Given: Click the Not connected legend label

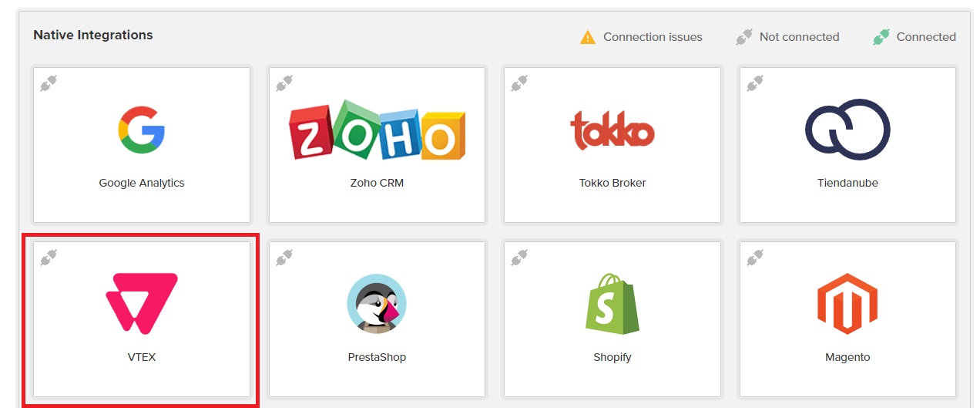Looking at the screenshot, I should [x=799, y=36].
